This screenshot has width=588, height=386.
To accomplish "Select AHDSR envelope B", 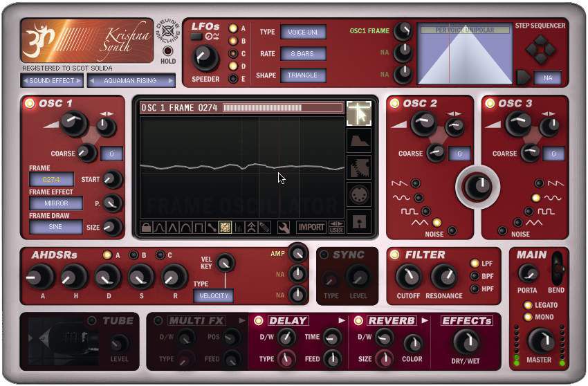I will [x=134, y=255].
